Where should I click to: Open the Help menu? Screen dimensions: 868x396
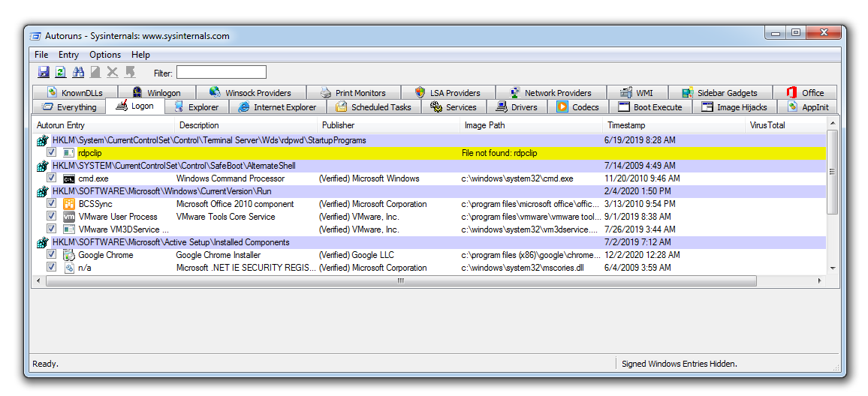(x=140, y=55)
